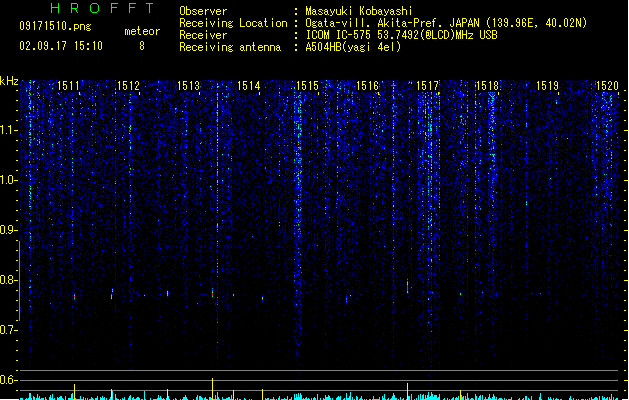Click receiver value ICOM IC-575 53.7492 MHz USB
Image resolution: width=629 pixels, height=400 pixels.
click(x=402, y=35)
